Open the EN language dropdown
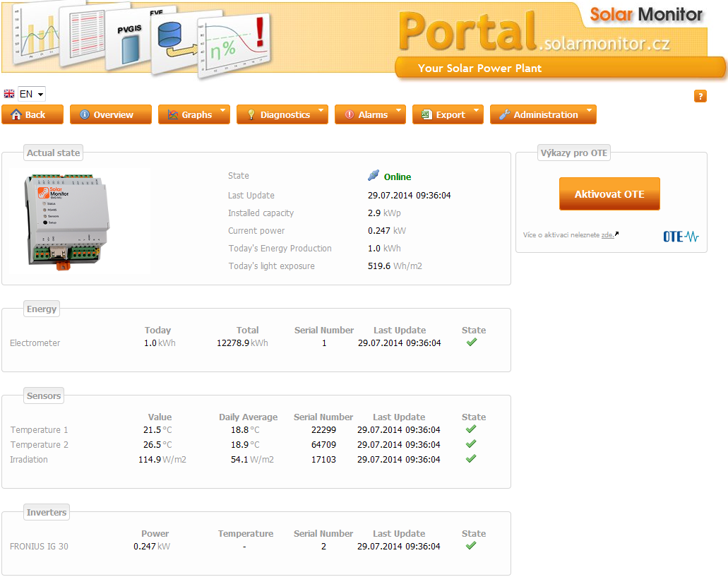The image size is (728, 577). pyautogui.click(x=32, y=94)
